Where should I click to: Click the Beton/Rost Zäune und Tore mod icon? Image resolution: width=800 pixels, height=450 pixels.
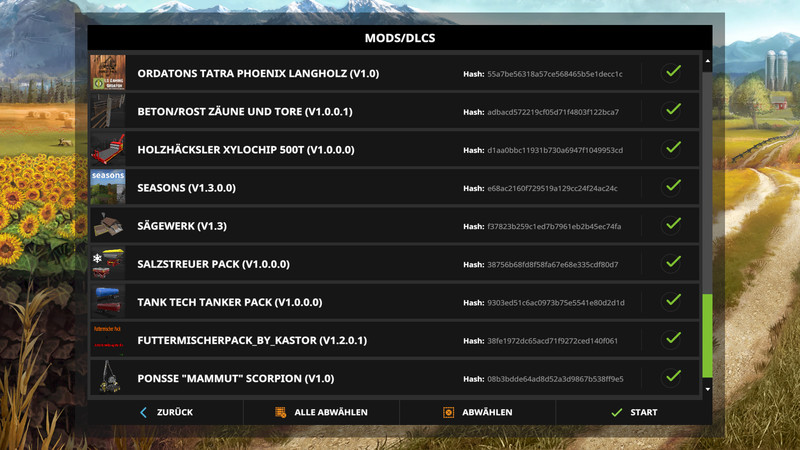[x=108, y=111]
